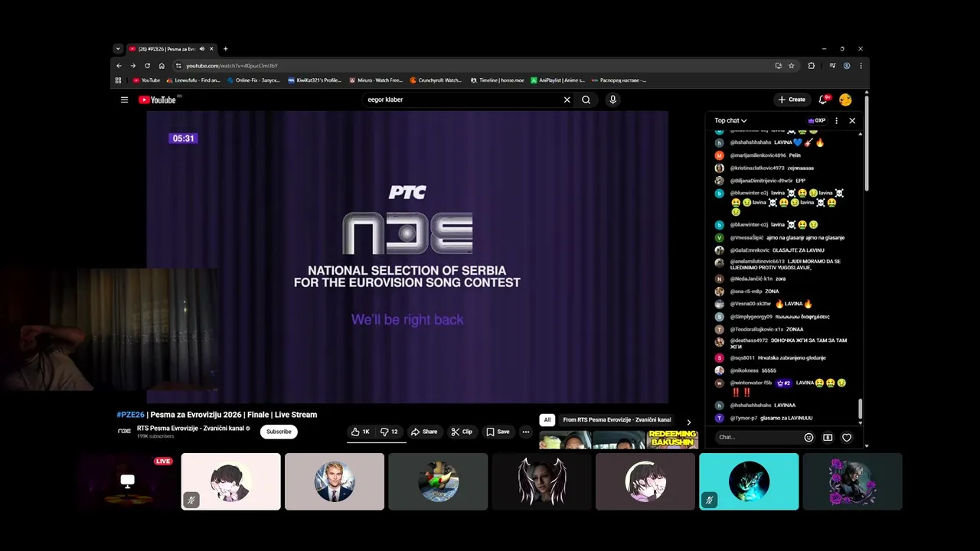
Task: Select the cyan cat avatar participant tile
Action: pos(749,481)
